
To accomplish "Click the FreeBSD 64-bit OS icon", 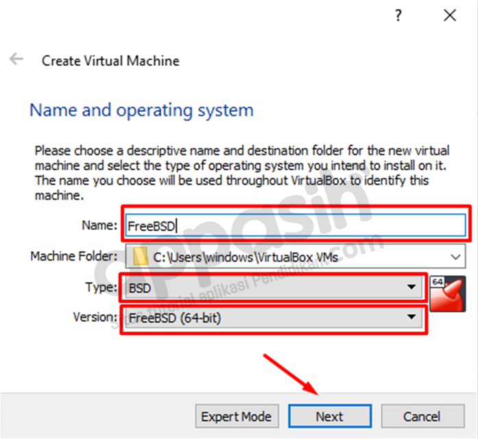I will pyautogui.click(x=448, y=294).
